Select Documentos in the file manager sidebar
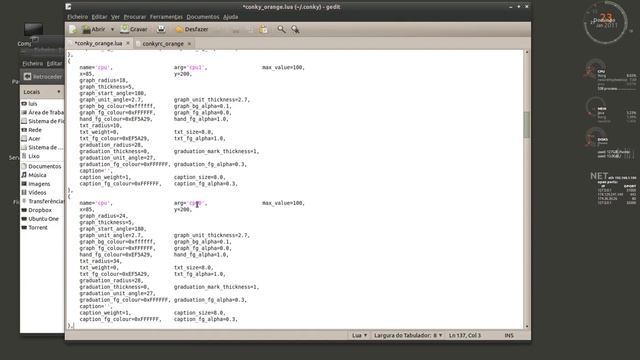The image size is (640, 360). pos(41,166)
